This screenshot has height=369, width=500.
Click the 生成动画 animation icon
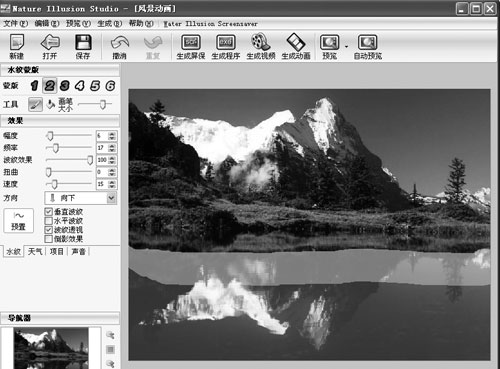(x=296, y=46)
